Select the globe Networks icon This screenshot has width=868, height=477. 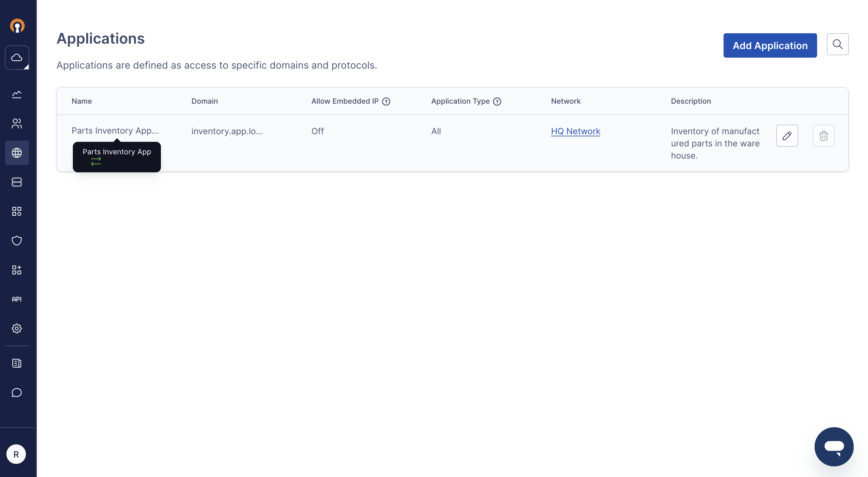pos(17,153)
